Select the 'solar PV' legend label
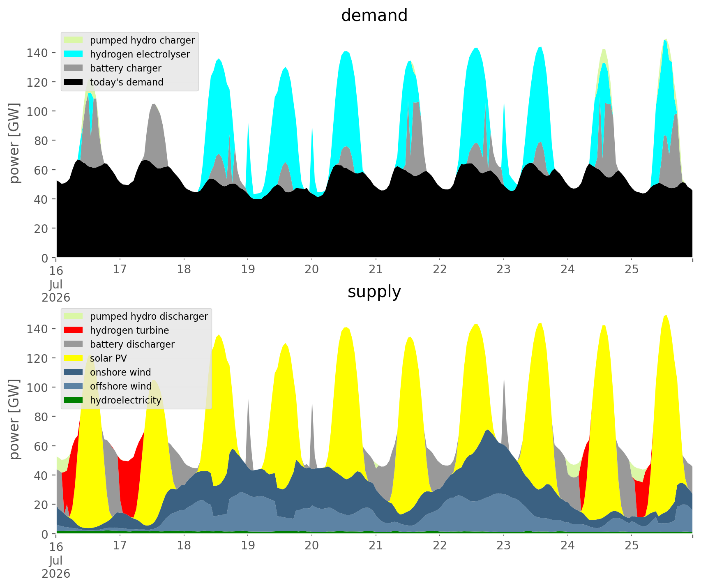This screenshot has height=588, width=701. point(108,358)
